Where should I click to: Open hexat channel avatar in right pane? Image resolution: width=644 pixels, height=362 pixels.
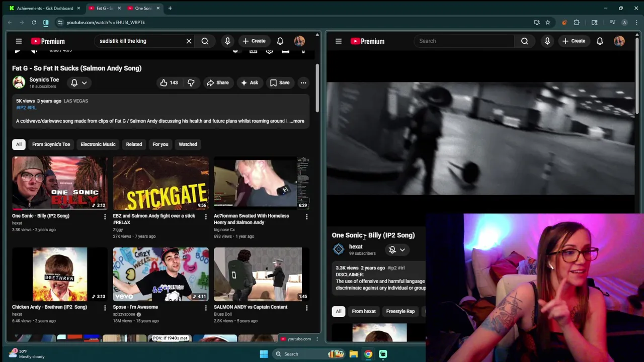(339, 249)
